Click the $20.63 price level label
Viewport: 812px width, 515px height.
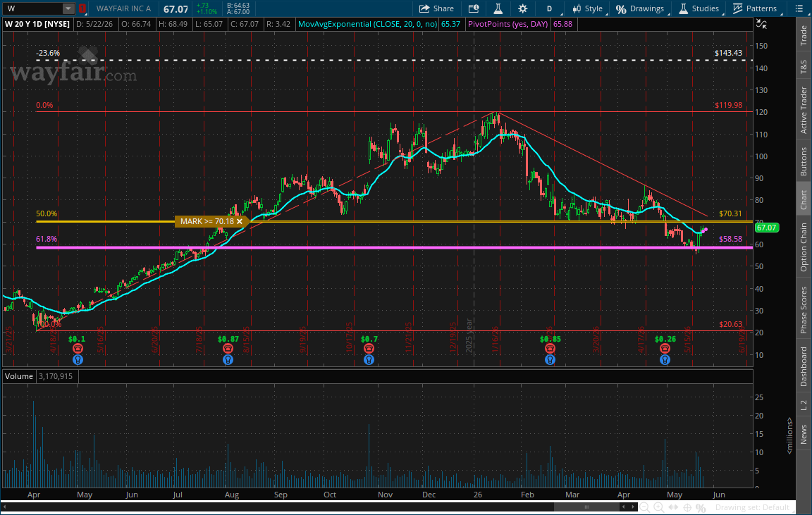pos(730,324)
